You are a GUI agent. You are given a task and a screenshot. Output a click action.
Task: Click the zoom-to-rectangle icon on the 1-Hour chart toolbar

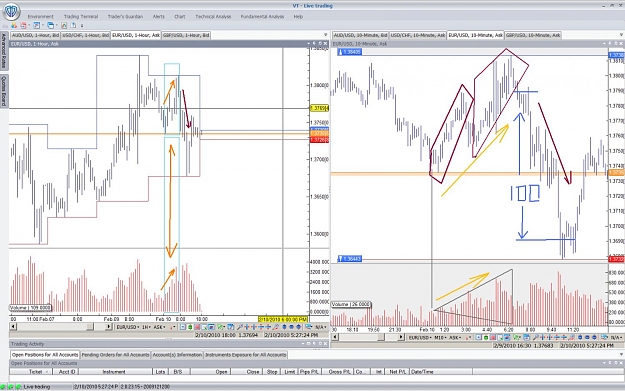(204, 327)
